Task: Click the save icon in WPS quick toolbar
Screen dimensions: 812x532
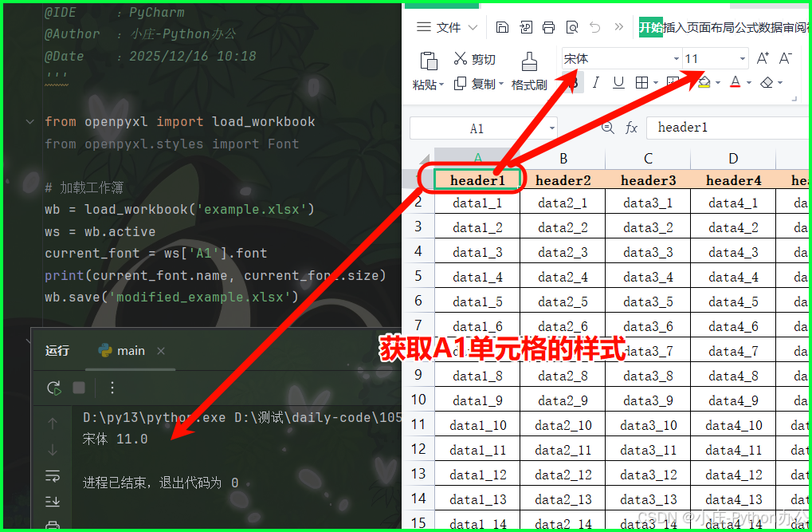Action: (502, 27)
